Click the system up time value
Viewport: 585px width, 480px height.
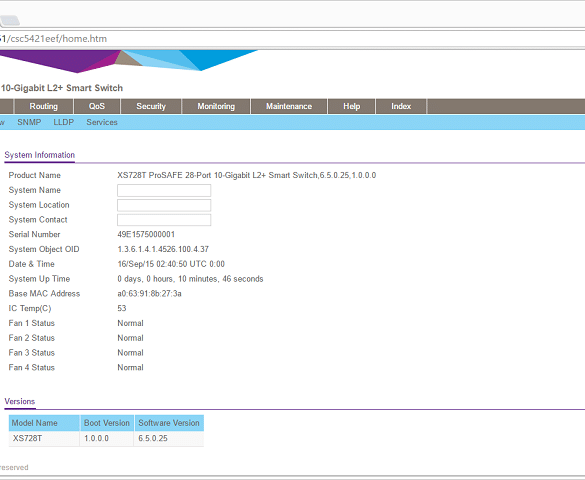click(x=190, y=279)
